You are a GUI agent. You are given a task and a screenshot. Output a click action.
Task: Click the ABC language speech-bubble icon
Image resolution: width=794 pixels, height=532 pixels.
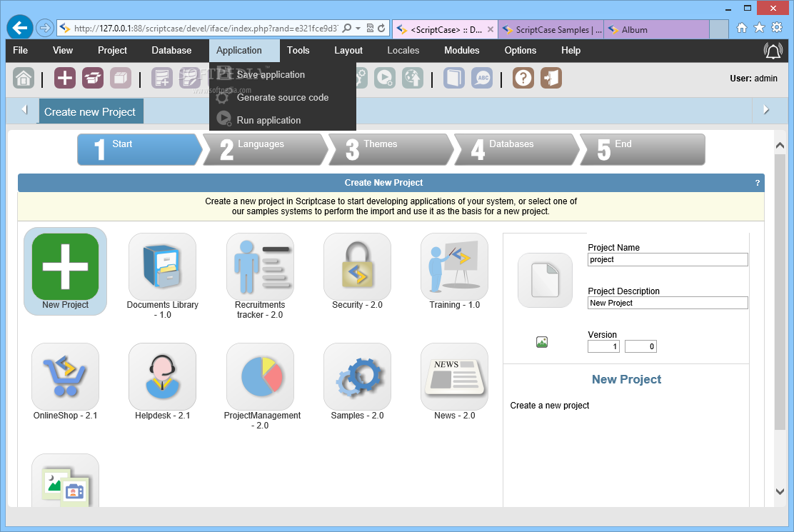pyautogui.click(x=482, y=78)
